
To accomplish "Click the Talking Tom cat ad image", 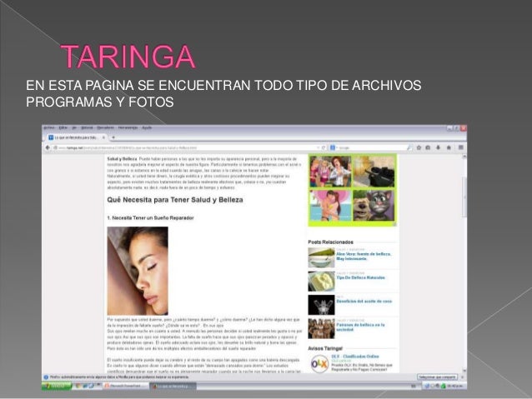I will [x=374, y=206].
